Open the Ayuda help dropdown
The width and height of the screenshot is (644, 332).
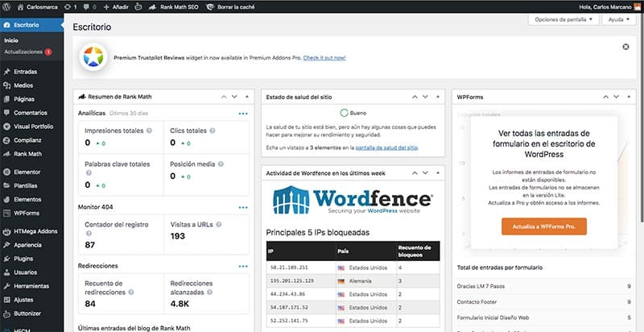pos(618,19)
